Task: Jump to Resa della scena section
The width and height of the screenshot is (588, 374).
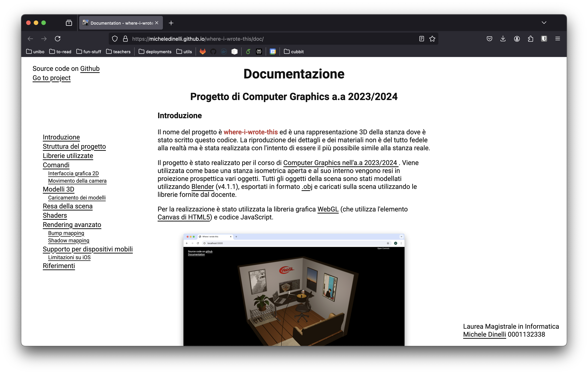Action: click(x=68, y=207)
